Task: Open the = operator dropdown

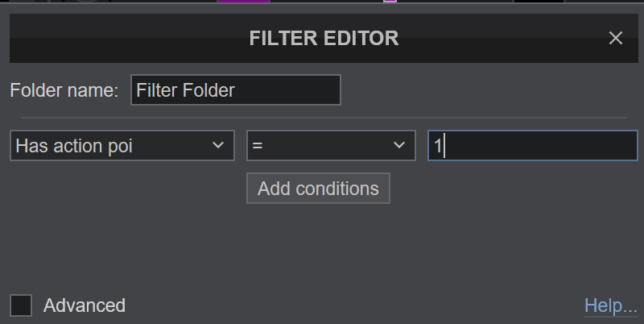Action: (331, 146)
